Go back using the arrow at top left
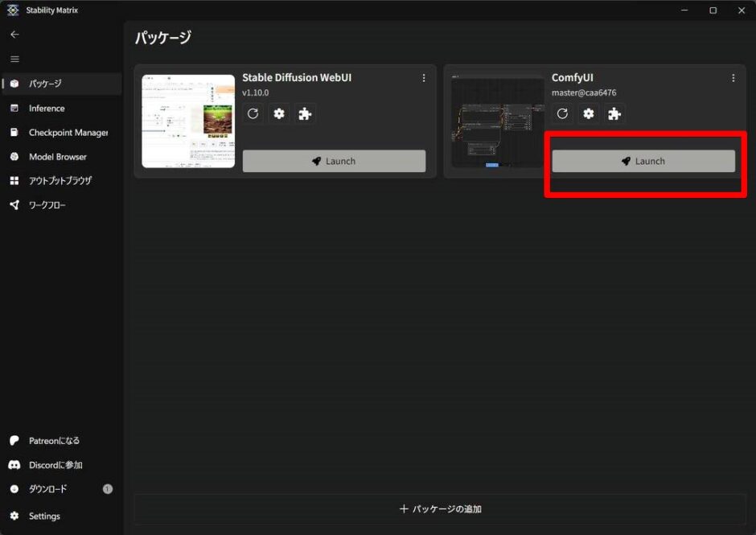 click(x=14, y=34)
